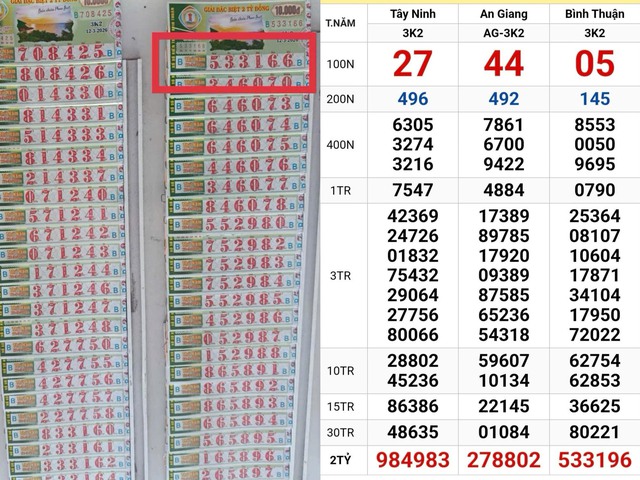Select the An Giang column header

tap(504, 14)
